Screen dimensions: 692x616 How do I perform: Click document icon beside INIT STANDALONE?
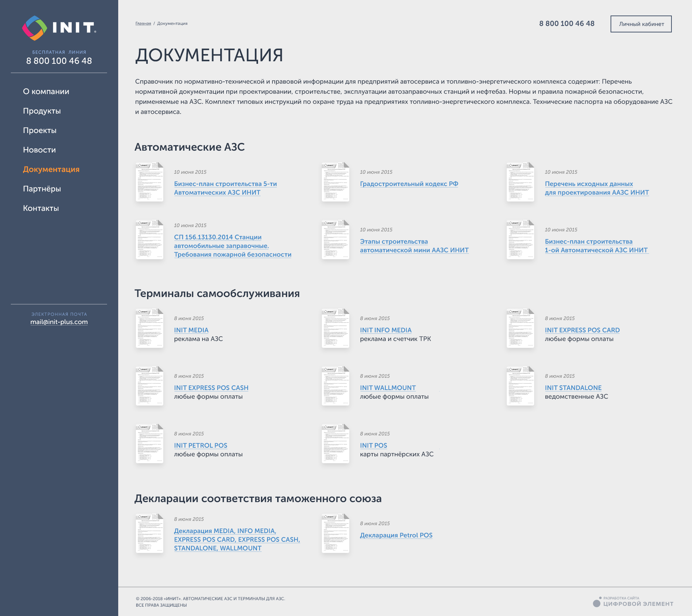tap(520, 386)
